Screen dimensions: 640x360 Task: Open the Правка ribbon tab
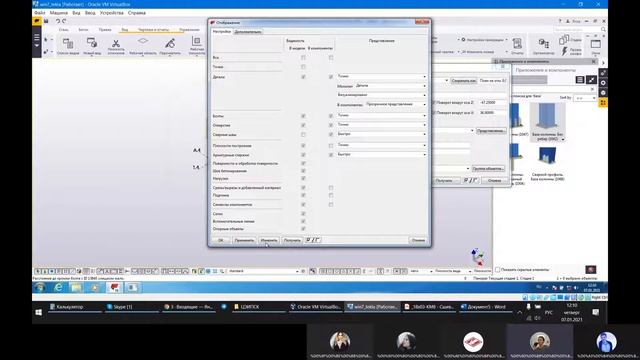[x=105, y=29]
